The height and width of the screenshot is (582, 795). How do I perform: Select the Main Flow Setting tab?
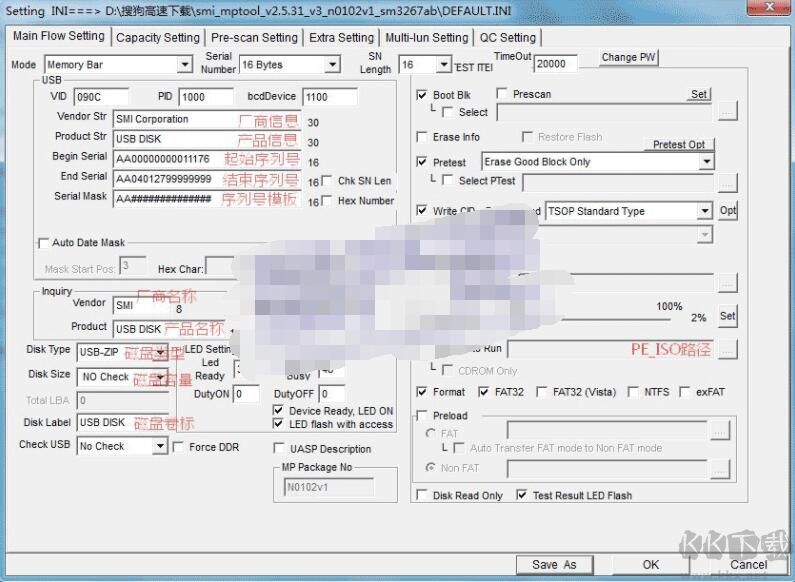tap(58, 36)
